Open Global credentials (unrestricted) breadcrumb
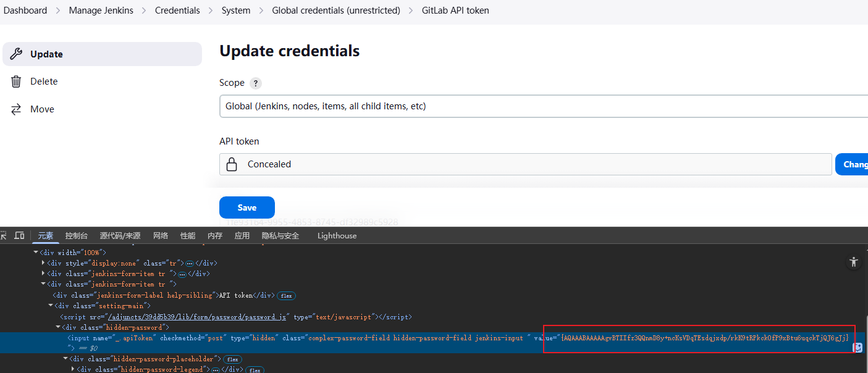868x373 pixels. point(336,10)
